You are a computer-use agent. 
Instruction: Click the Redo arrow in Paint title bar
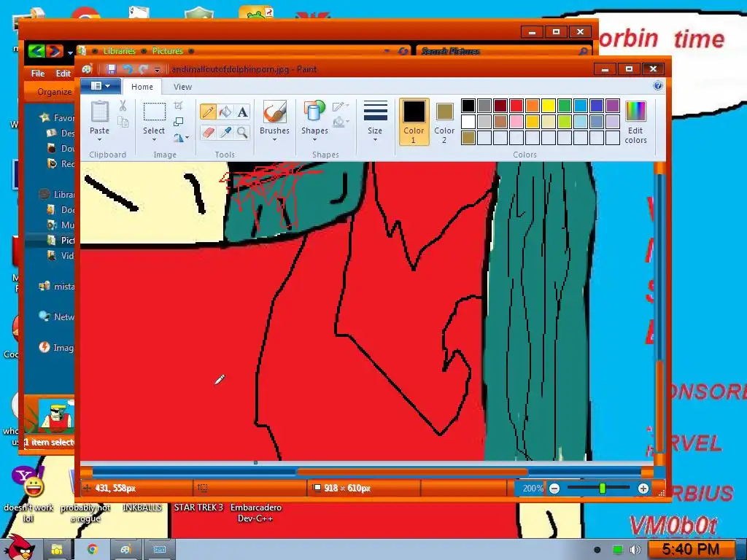pyautogui.click(x=143, y=69)
